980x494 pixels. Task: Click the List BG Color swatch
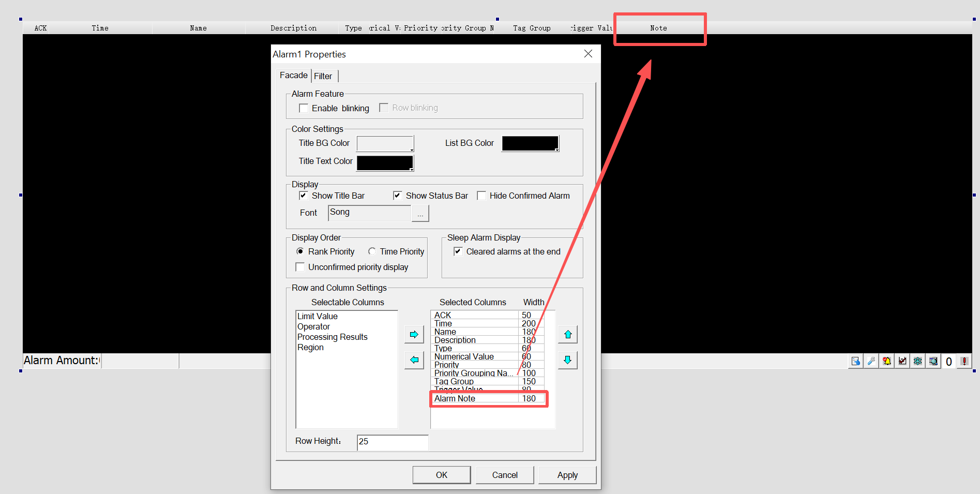click(x=530, y=143)
